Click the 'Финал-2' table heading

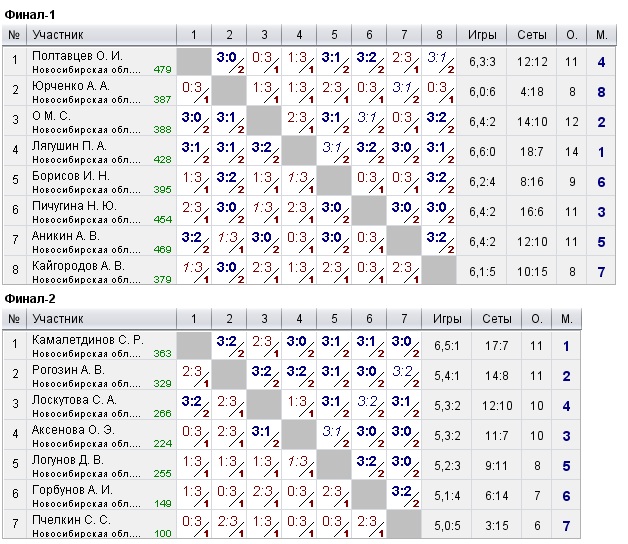tap(30, 299)
